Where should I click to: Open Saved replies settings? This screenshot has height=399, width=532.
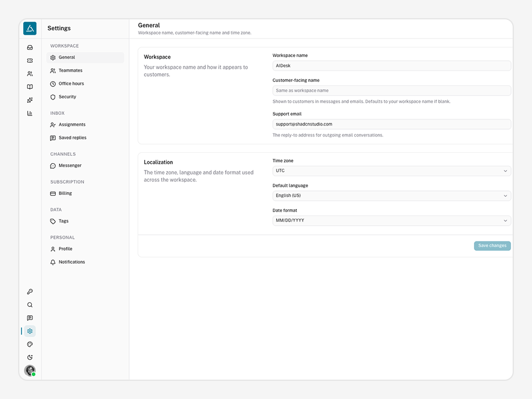point(85,138)
